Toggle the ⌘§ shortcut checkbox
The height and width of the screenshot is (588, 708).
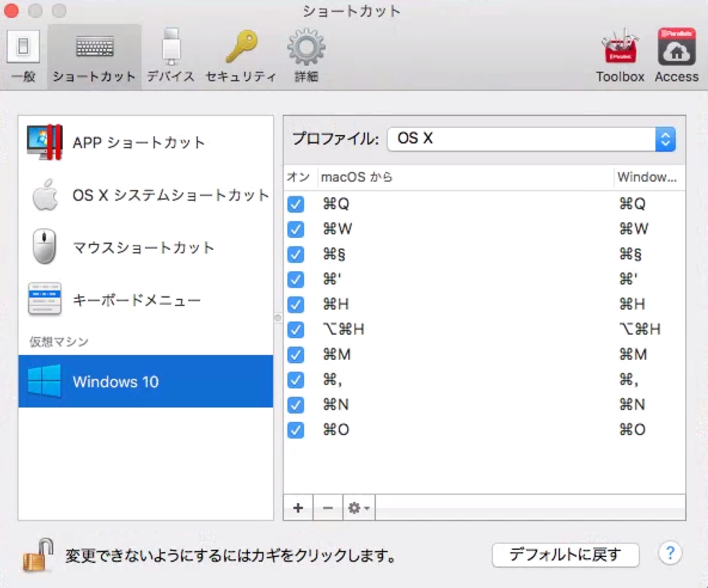coord(296,255)
